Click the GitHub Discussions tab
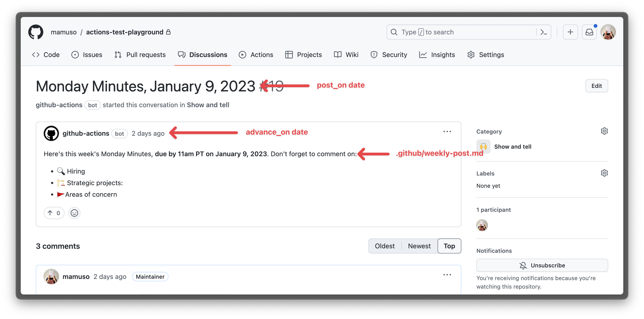The width and height of the screenshot is (644, 319). coord(207,55)
